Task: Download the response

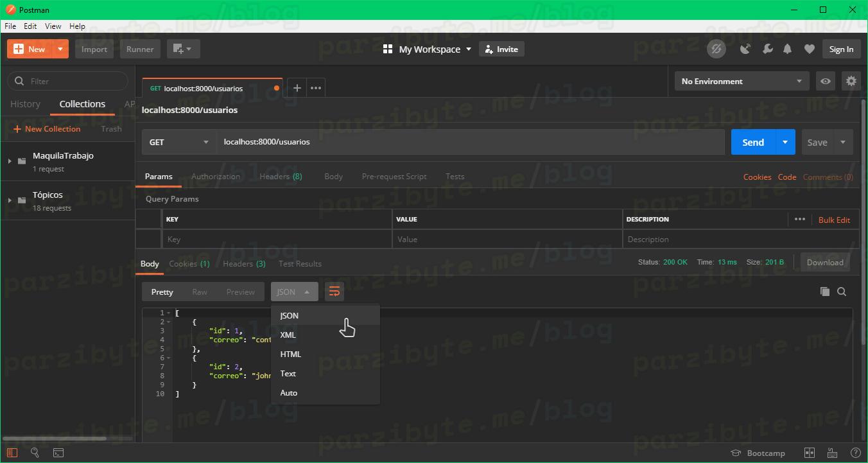Action: (x=825, y=262)
